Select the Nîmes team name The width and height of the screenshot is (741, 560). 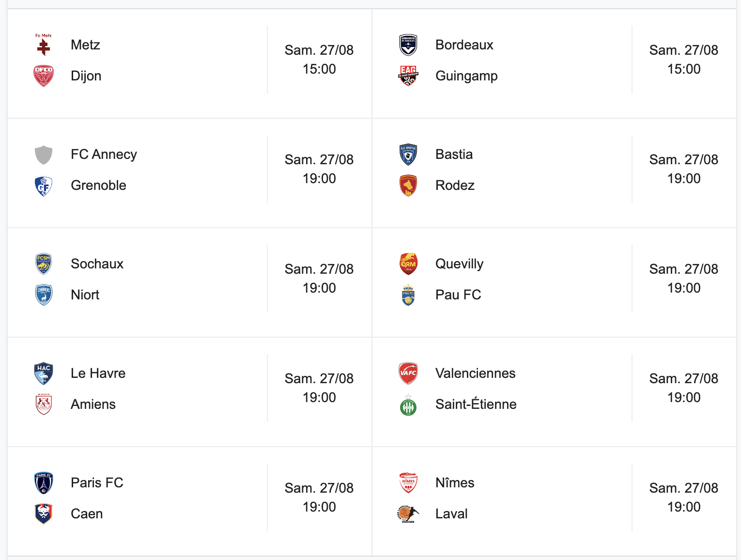click(x=455, y=483)
